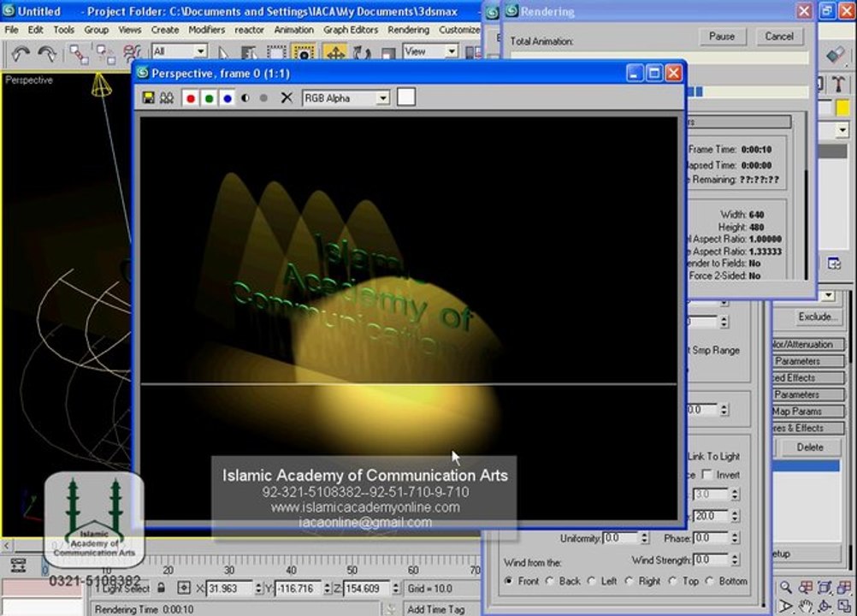Screen dimensions: 857x616
Task: Click the Wind Strength value field
Action: [711, 560]
